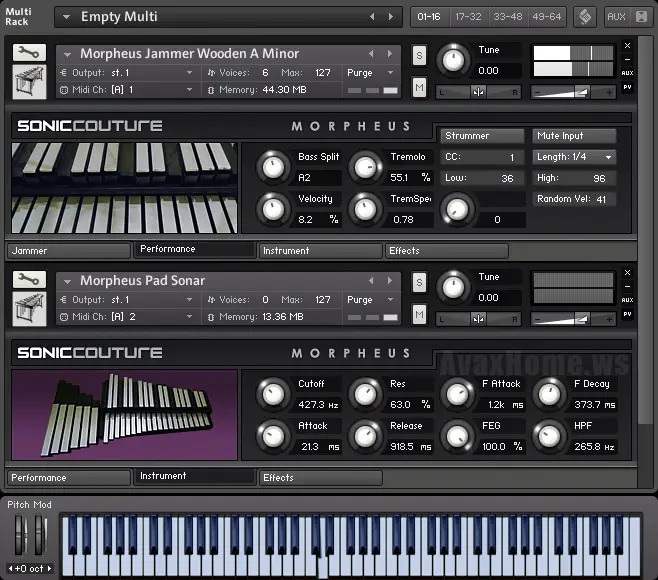Toggle AUX sends for Jammer Wooden

627,73
